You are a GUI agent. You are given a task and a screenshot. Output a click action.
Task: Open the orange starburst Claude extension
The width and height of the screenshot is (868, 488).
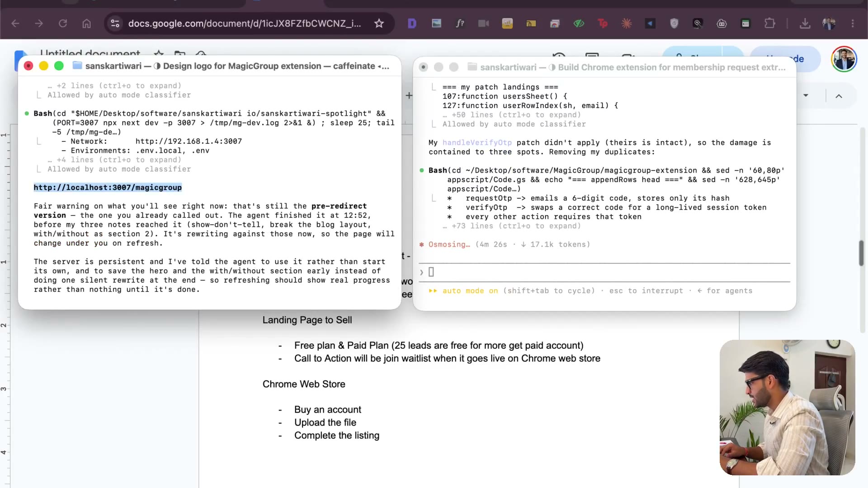[627, 23]
